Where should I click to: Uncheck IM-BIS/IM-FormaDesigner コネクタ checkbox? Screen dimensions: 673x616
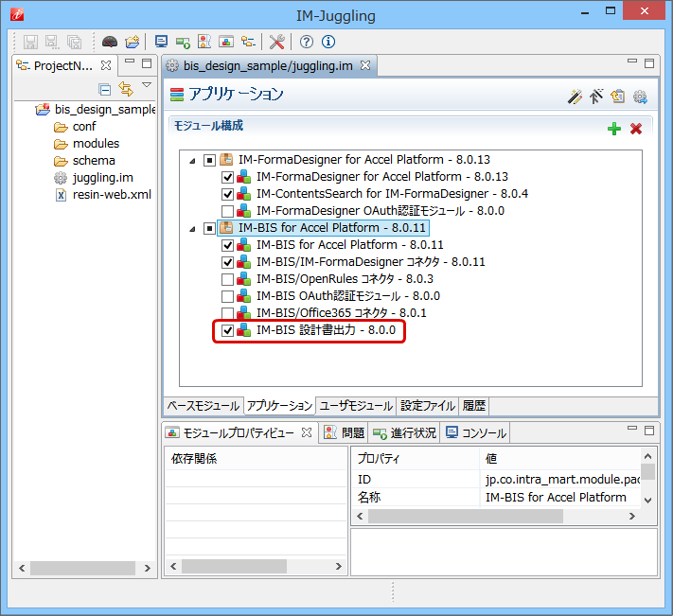227,262
